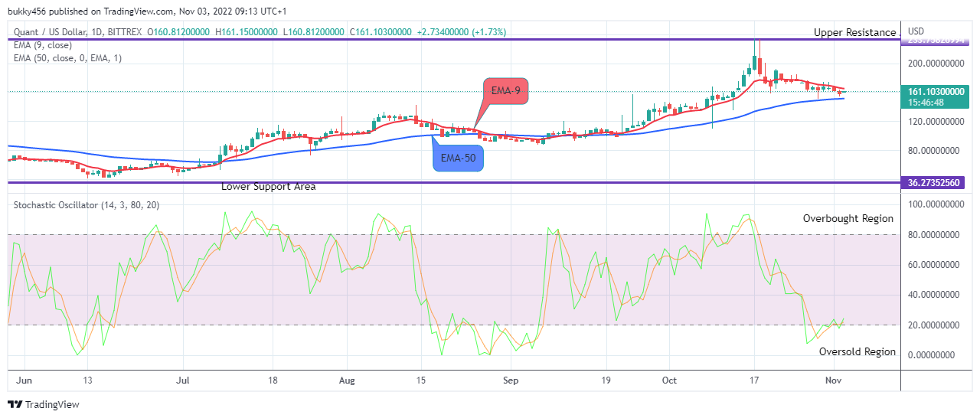Click the purple upper resistance price tag
Viewport: 980px width, 418px height.
(936, 40)
